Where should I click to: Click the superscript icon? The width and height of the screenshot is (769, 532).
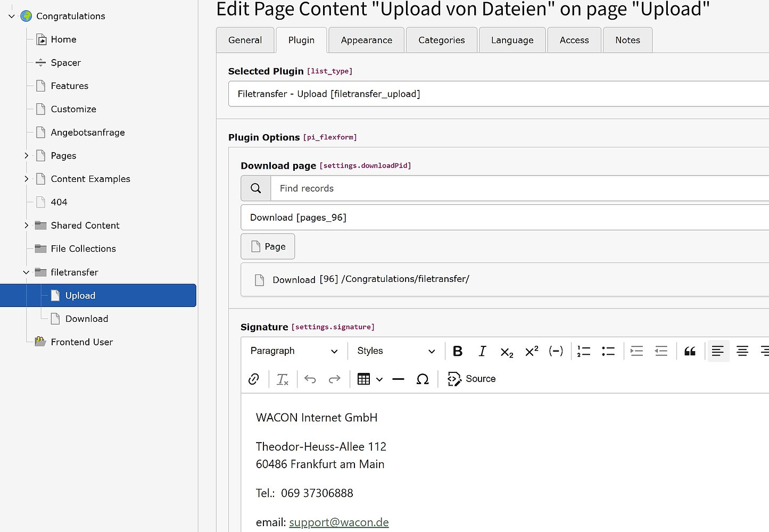[531, 351]
